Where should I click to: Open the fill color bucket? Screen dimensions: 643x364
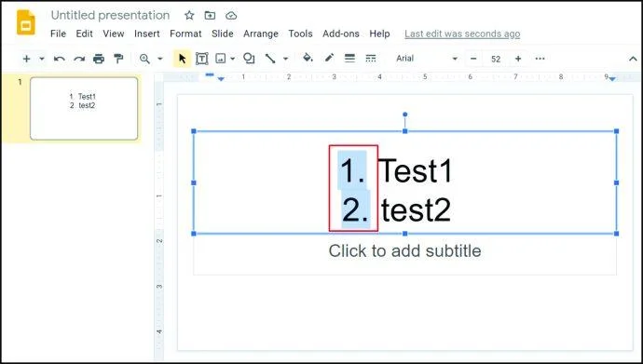(x=308, y=58)
